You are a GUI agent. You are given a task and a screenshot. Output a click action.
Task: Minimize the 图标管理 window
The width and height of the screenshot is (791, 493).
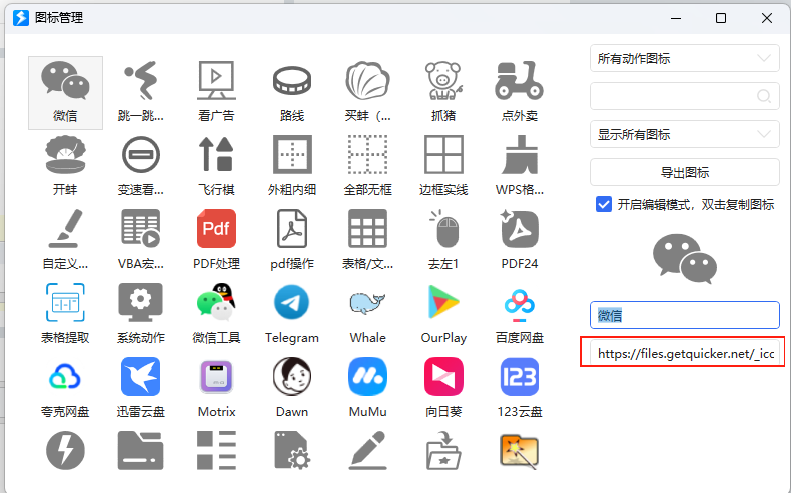click(676, 18)
